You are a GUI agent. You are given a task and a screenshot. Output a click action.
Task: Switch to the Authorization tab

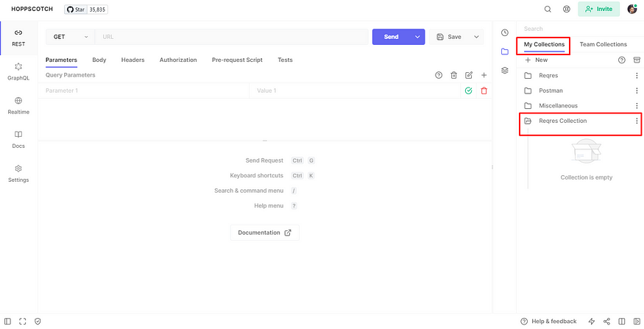[x=178, y=60]
